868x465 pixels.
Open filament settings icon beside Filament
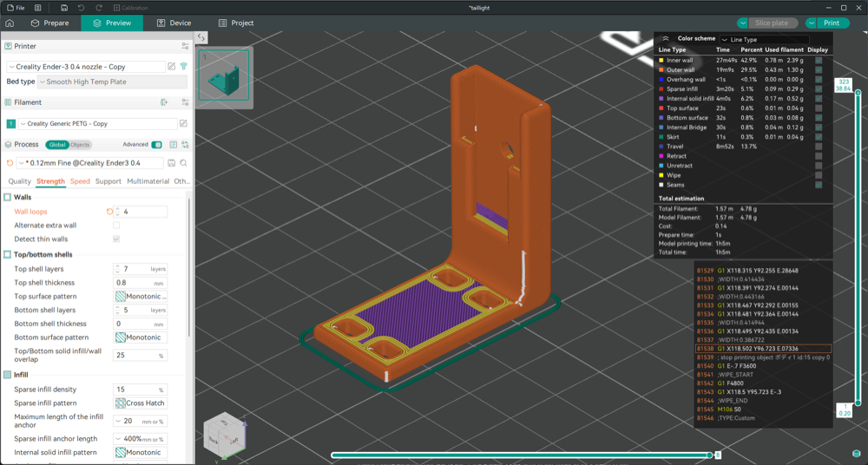[x=185, y=102]
